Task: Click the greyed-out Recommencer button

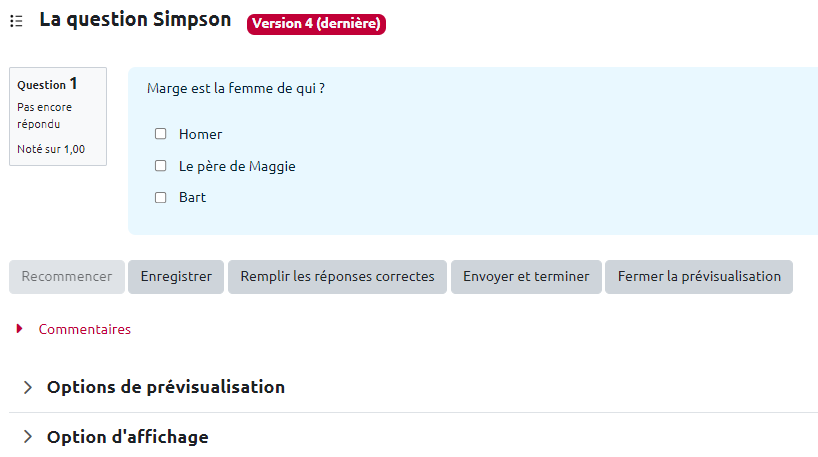Action: click(67, 277)
